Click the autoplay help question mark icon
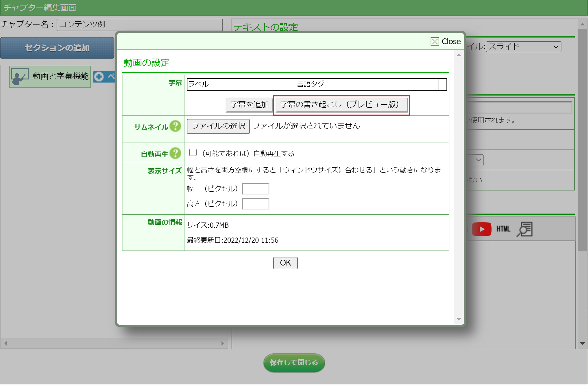The width and height of the screenshot is (588, 385). [x=175, y=154]
